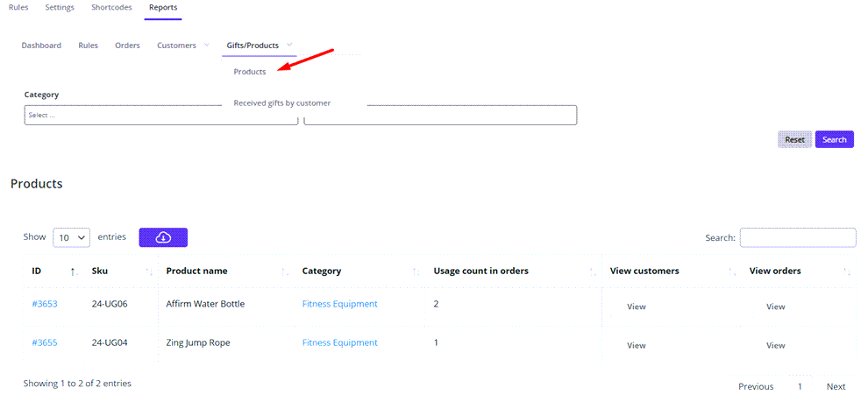Viewport: 868px width, 409px height.
Task: Sort by Usage count in orders arrows
Action: (x=594, y=271)
